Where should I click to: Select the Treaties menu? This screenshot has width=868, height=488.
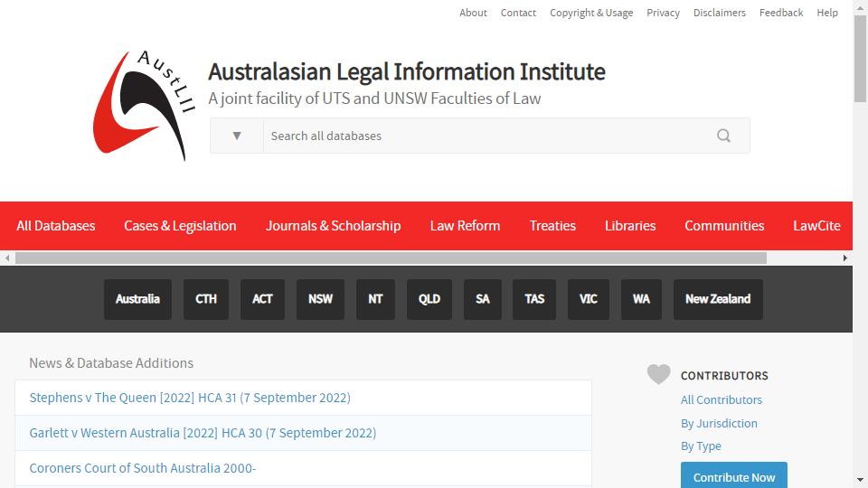(x=552, y=226)
